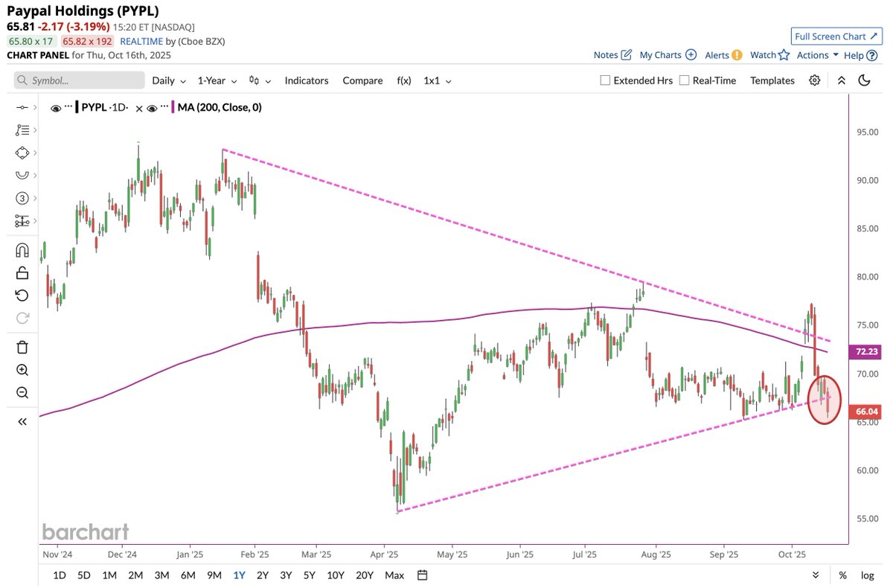Select the trend line drawing tool
The image size is (893, 588).
coord(22,107)
